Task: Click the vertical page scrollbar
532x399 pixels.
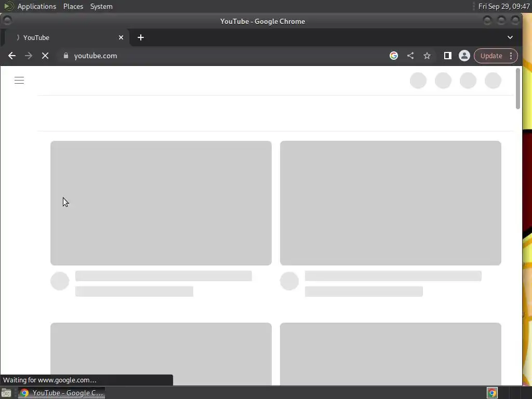Action: tap(518, 89)
